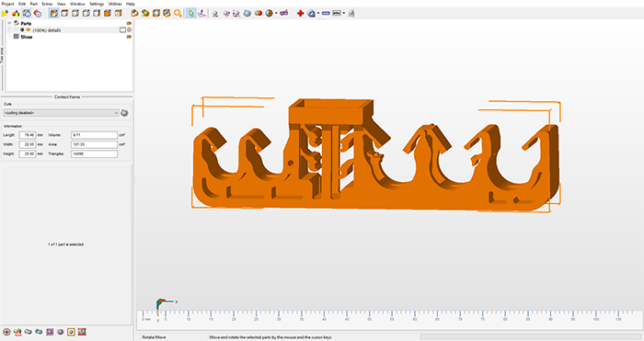The width and height of the screenshot is (644, 341).
Task: Click the Slices folder icon at row end
Action: click(x=129, y=37)
